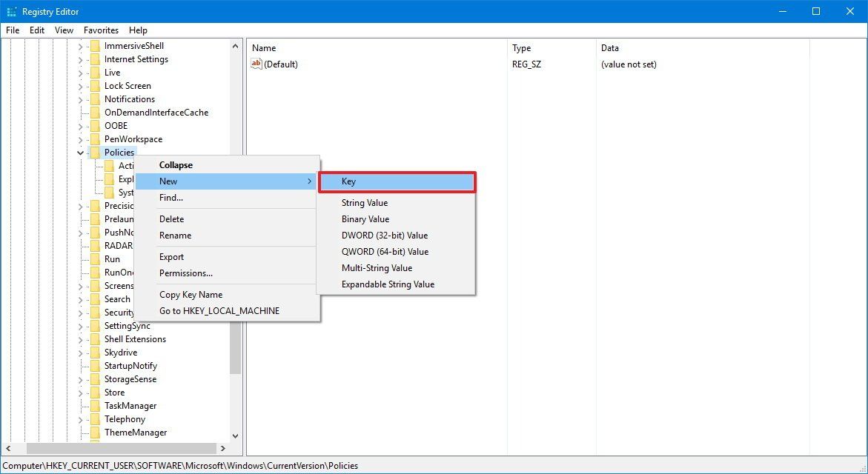Collapse the Policies key using its chevron
The height and width of the screenshot is (474, 868).
point(80,152)
